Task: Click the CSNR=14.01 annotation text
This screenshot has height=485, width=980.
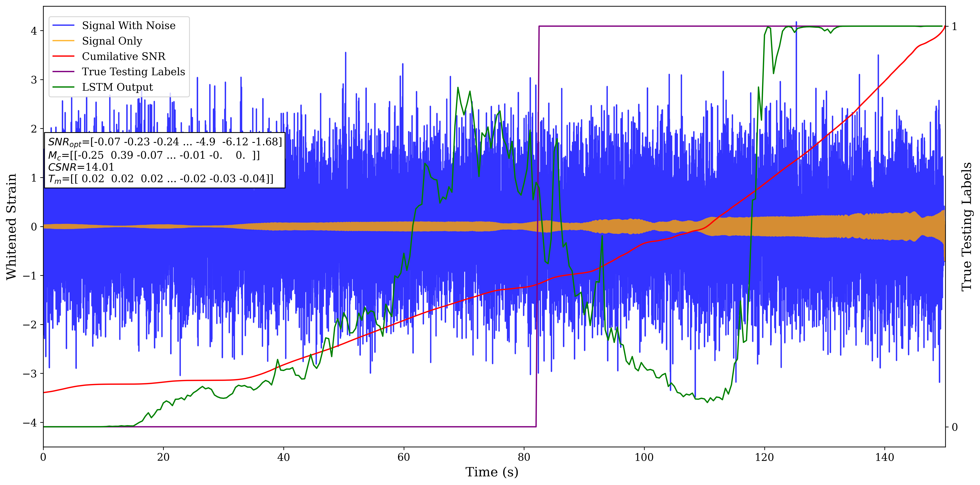Action: click(x=81, y=167)
